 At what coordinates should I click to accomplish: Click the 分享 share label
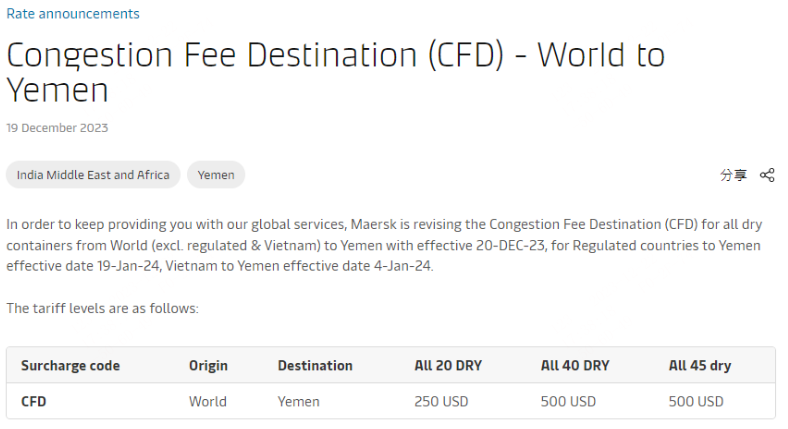point(733,175)
